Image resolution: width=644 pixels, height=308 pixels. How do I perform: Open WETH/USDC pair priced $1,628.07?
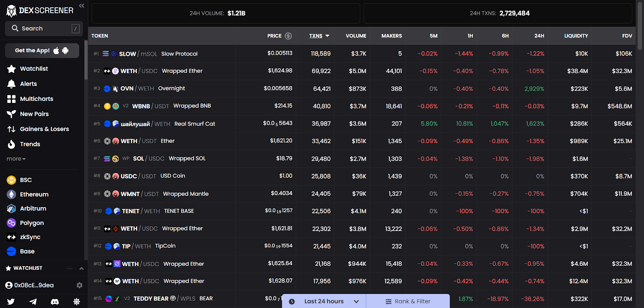tap(362, 281)
